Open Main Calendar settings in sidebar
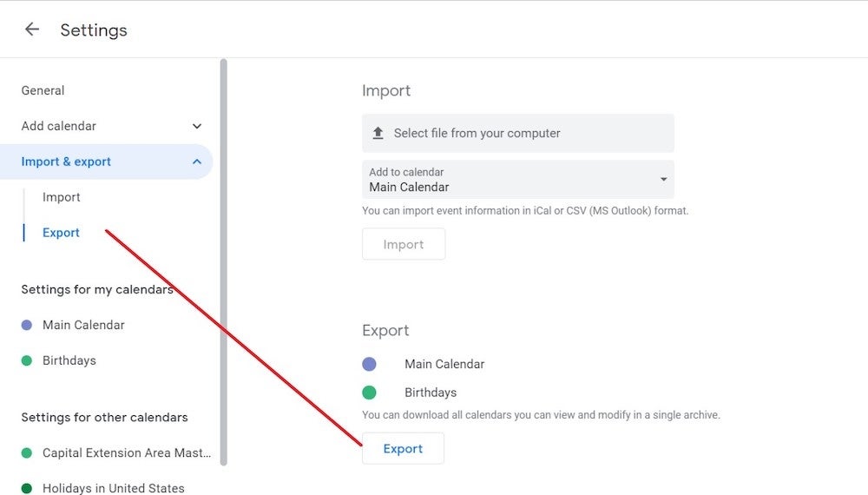Image resolution: width=868 pixels, height=495 pixels. pyautogui.click(x=83, y=325)
